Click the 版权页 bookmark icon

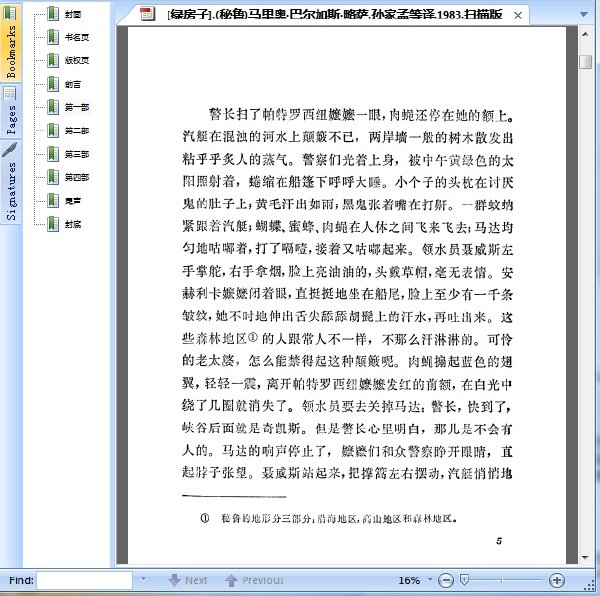point(53,60)
